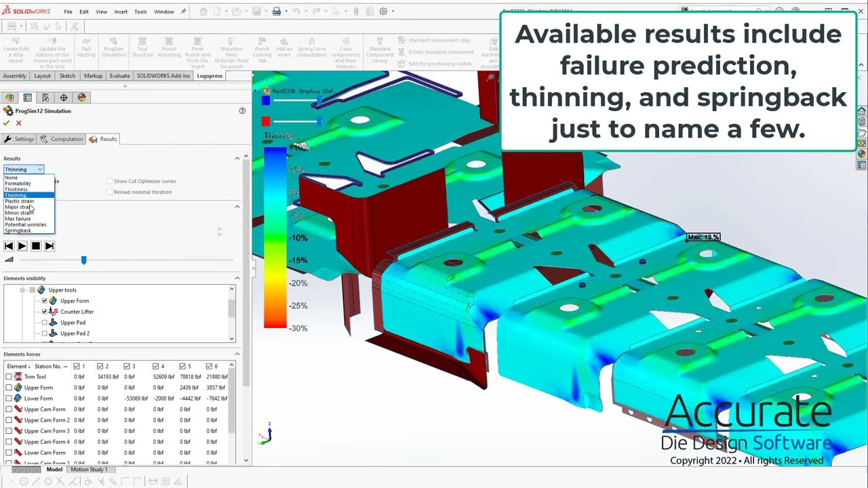Image resolution: width=868 pixels, height=488 pixels.
Task: Open the File menu
Action: click(x=68, y=12)
